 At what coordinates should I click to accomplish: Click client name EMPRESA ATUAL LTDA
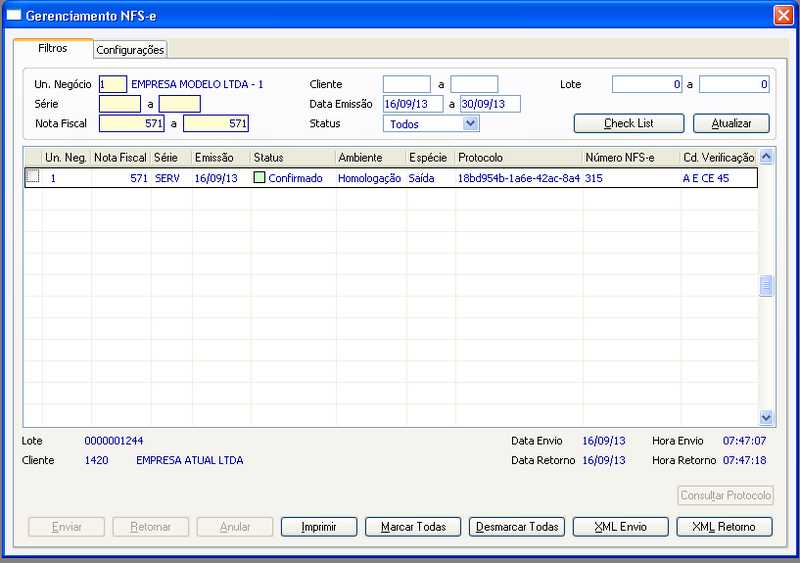pos(190,460)
